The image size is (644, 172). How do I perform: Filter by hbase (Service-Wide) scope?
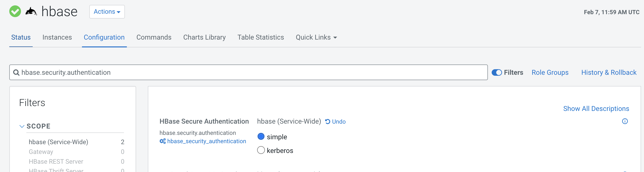coord(59,142)
